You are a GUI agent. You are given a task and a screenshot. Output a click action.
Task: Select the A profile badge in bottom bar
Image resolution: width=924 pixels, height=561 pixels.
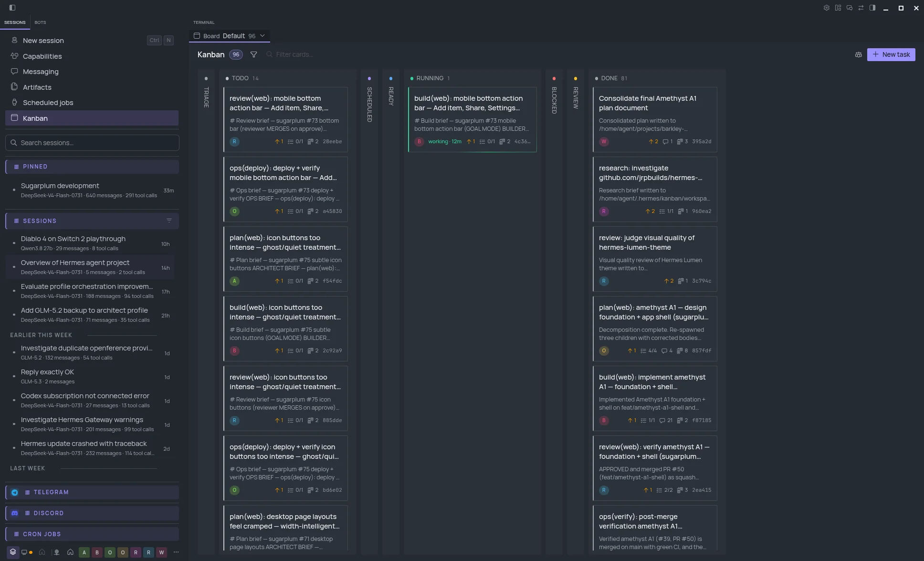pos(84,552)
